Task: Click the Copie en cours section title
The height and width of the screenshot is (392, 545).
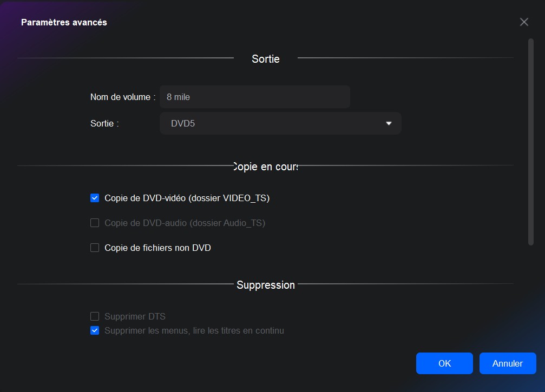Action: click(266, 167)
